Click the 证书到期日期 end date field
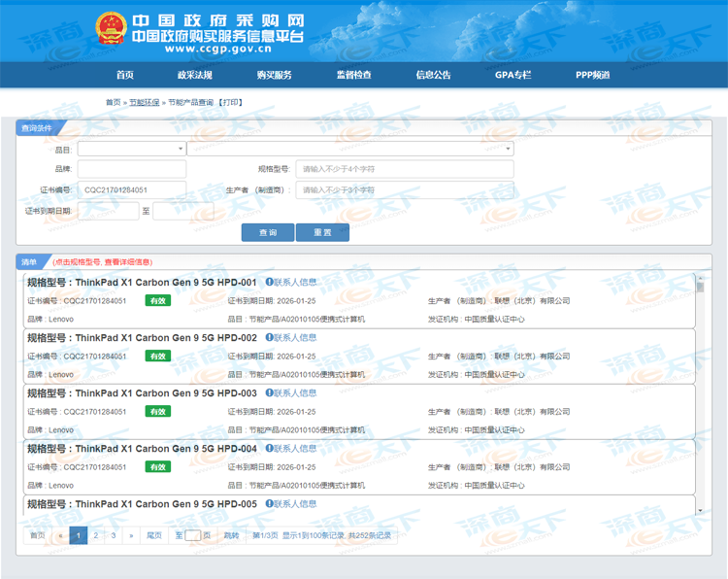This screenshot has width=728, height=579. (183, 211)
